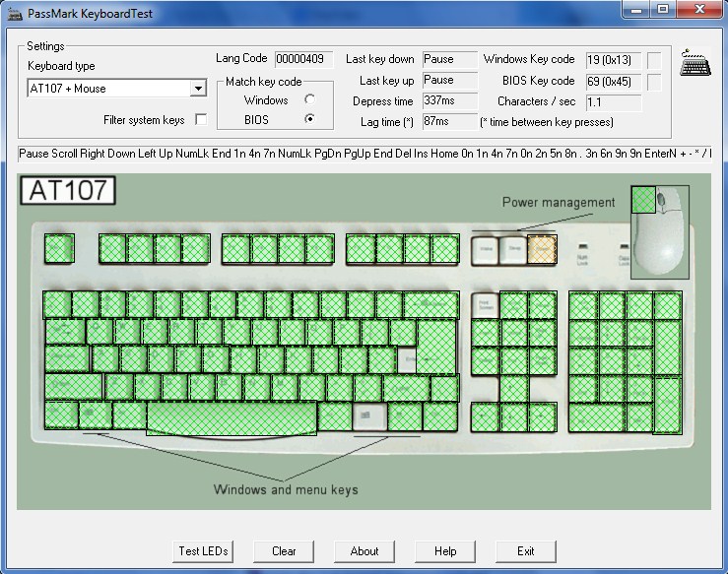728x574 pixels.
Task: Click the Last key down field
Action: coord(450,59)
